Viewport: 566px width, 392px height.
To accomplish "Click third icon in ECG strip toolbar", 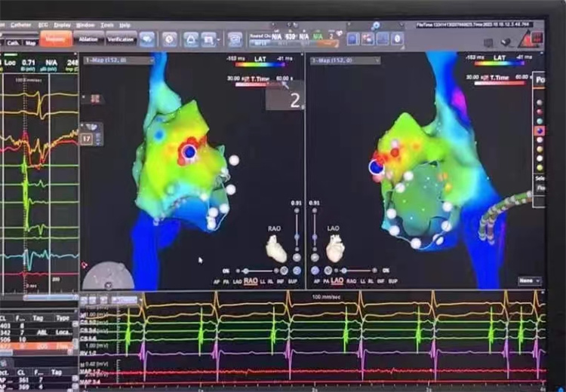I will 103,300.
